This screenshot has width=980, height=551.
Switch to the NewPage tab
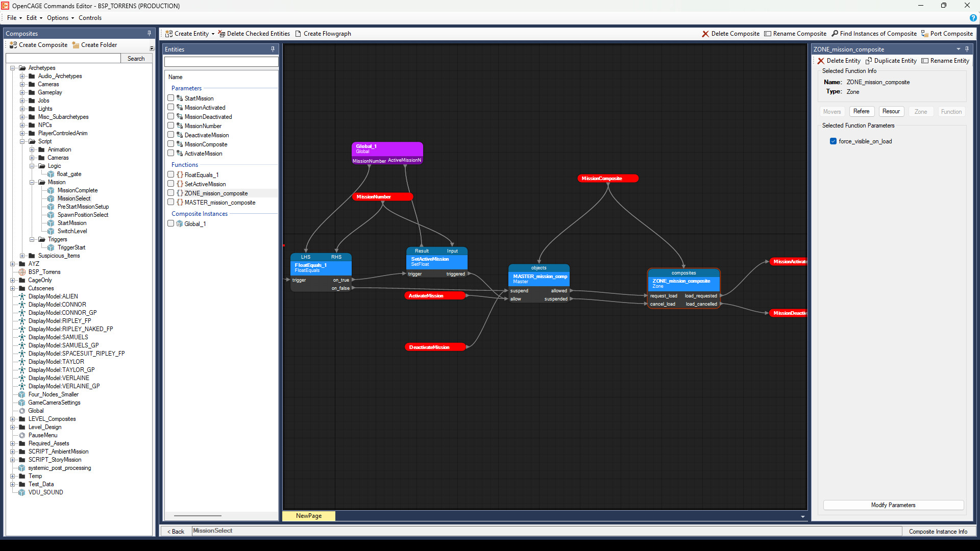(x=308, y=516)
